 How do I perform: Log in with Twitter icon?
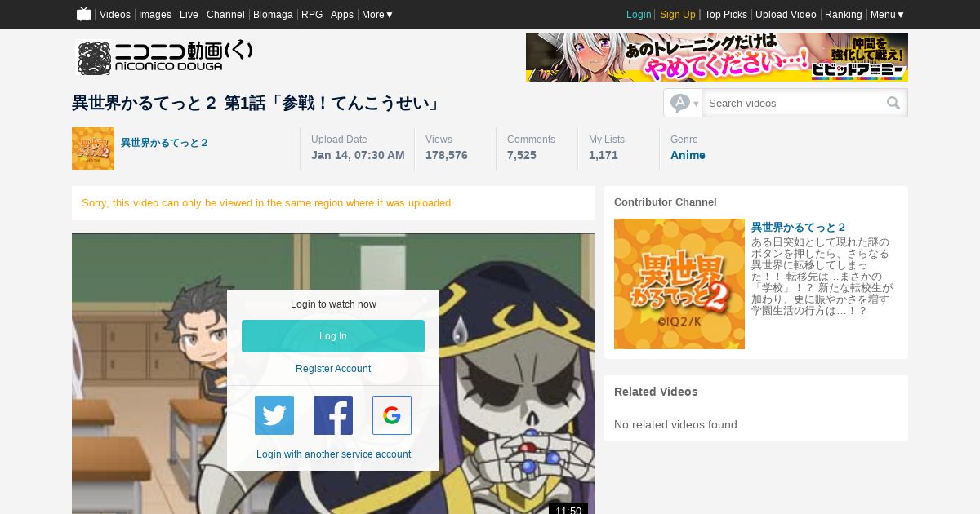click(x=274, y=415)
